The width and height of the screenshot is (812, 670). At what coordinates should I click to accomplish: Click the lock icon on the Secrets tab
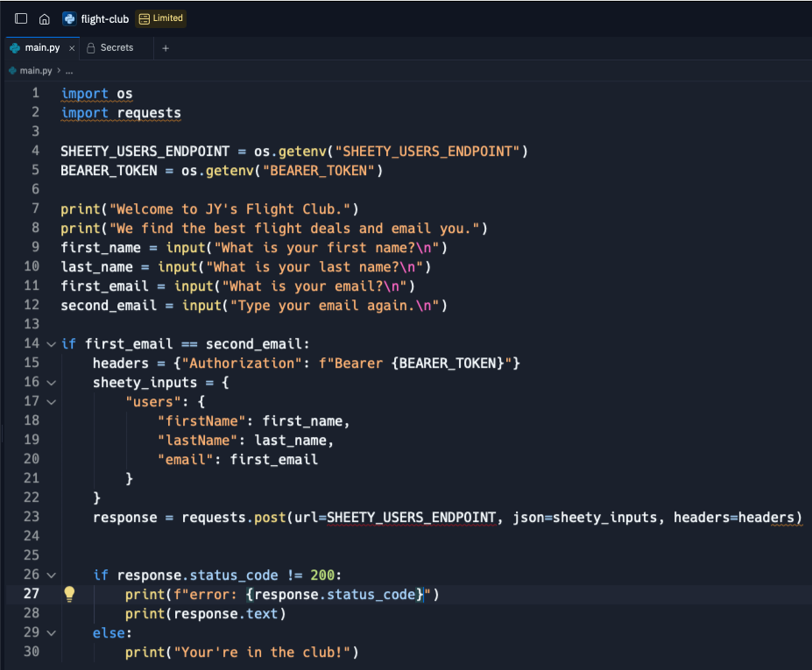click(90, 48)
